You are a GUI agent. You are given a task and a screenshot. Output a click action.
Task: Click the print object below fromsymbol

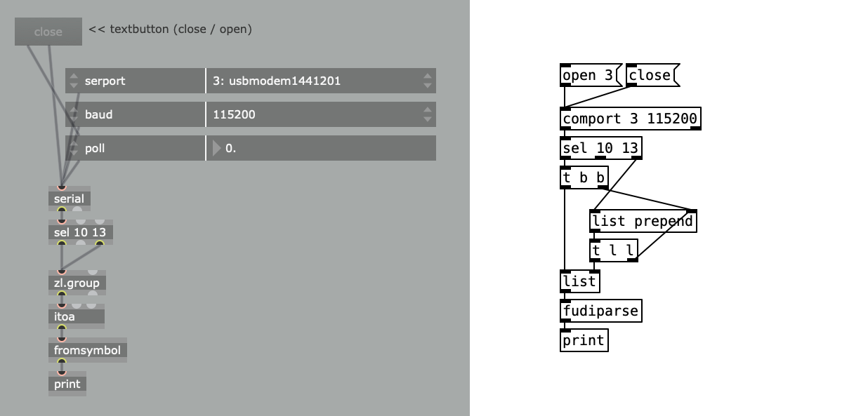[x=67, y=384]
